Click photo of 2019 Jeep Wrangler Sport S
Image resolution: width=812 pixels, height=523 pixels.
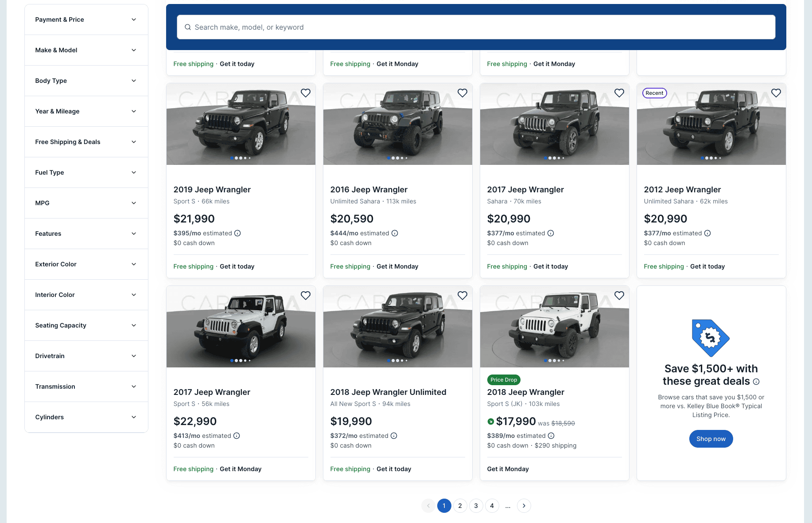[241, 124]
